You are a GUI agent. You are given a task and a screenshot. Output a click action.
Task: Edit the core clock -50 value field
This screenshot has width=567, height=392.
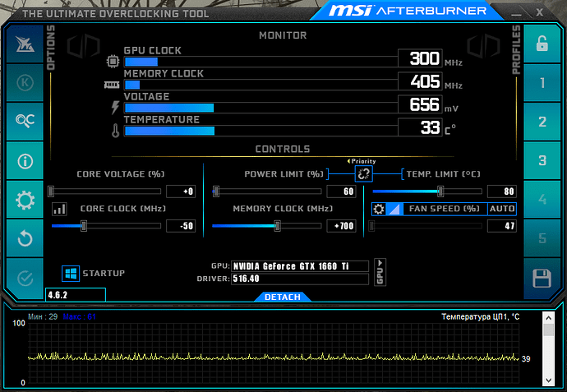pyautogui.click(x=181, y=226)
